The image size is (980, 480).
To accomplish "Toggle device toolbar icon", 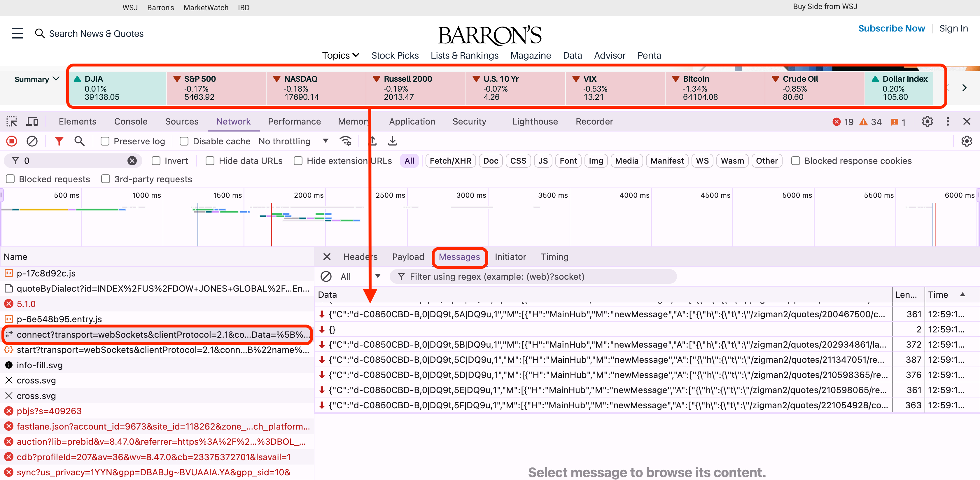I will click(32, 122).
